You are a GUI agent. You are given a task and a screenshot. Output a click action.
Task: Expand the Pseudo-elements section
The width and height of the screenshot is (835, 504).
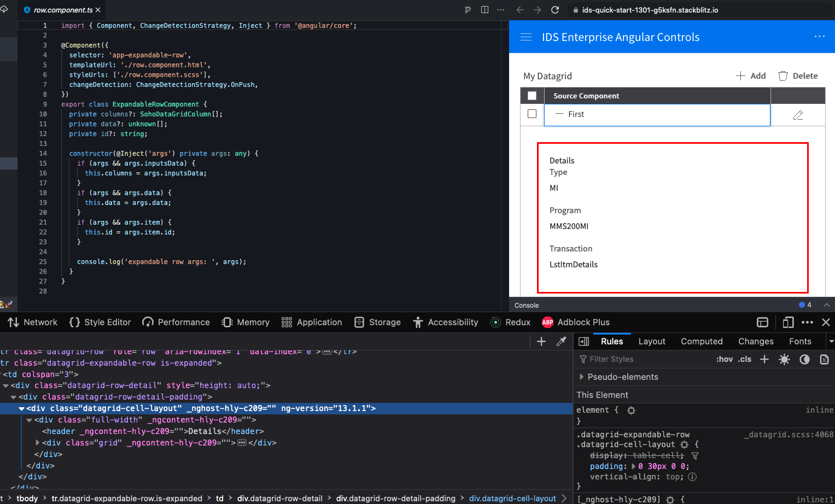tap(581, 377)
